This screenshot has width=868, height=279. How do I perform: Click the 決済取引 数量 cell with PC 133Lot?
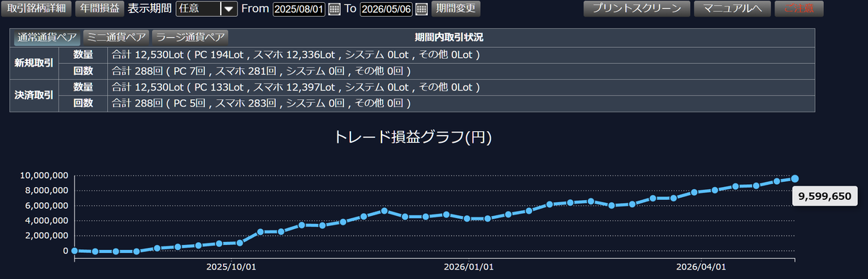coord(461,87)
